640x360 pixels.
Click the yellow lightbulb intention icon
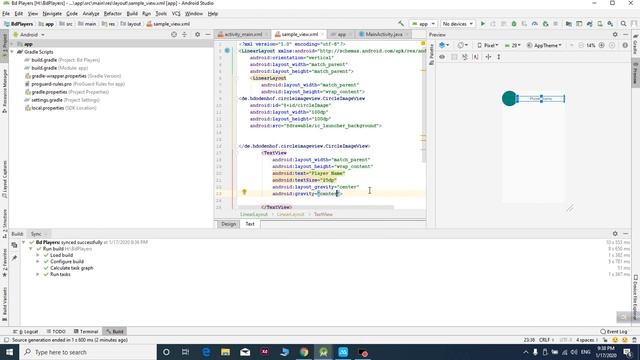[244, 191]
